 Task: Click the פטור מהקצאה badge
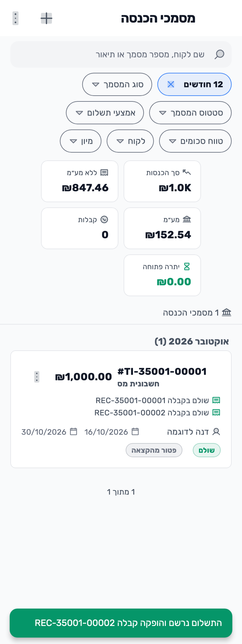point(154,450)
